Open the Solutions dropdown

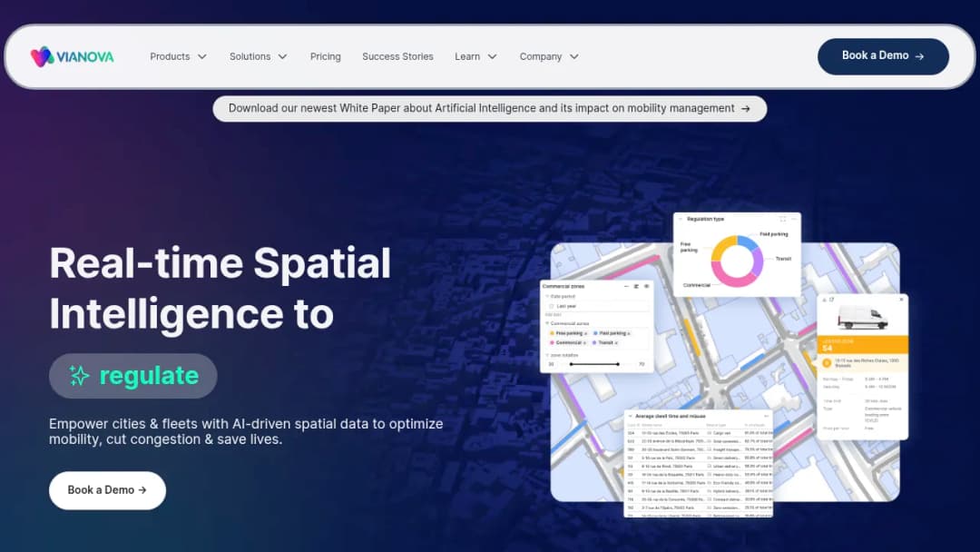[258, 57]
